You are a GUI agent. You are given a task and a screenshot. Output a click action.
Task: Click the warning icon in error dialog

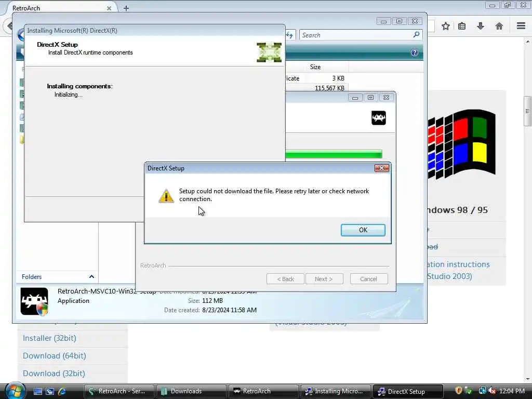166,196
